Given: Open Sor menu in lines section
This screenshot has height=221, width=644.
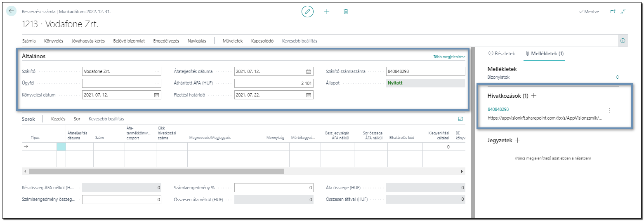Looking at the screenshot, I should tap(77, 119).
